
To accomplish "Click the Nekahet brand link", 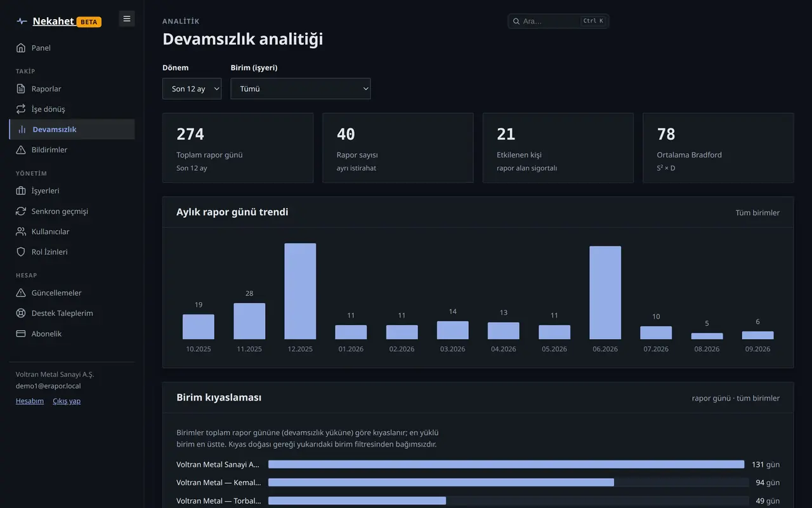I will tap(53, 21).
